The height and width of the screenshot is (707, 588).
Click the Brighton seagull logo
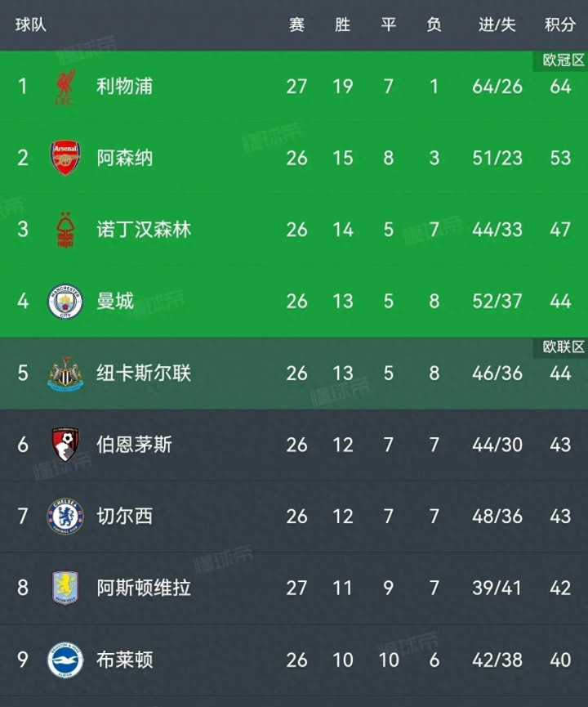(65, 660)
